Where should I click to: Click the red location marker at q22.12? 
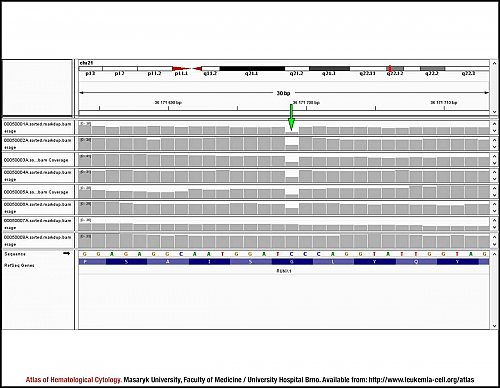point(390,68)
